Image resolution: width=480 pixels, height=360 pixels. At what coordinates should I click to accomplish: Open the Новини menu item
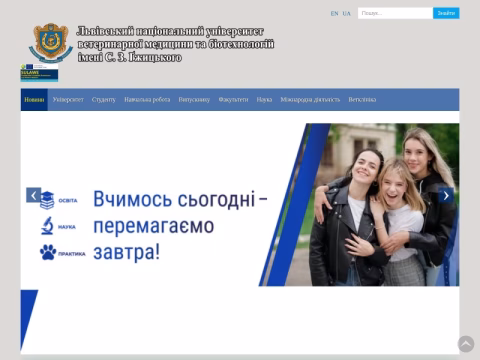point(34,100)
